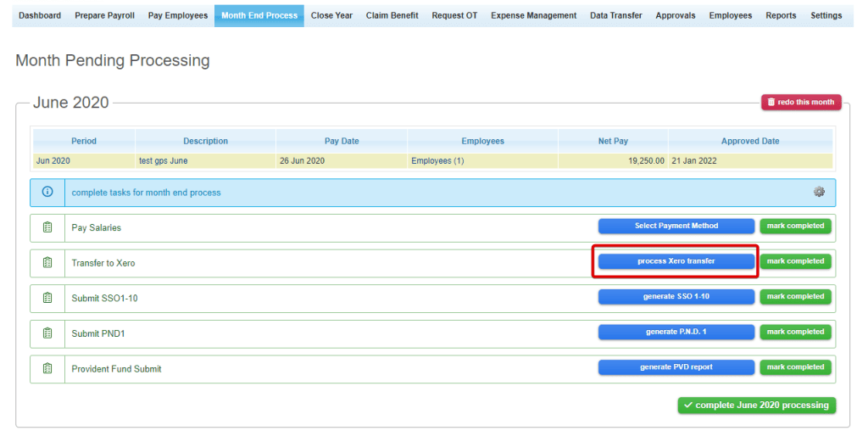Click the Approved Date column header
868x442 pixels.
click(x=750, y=141)
